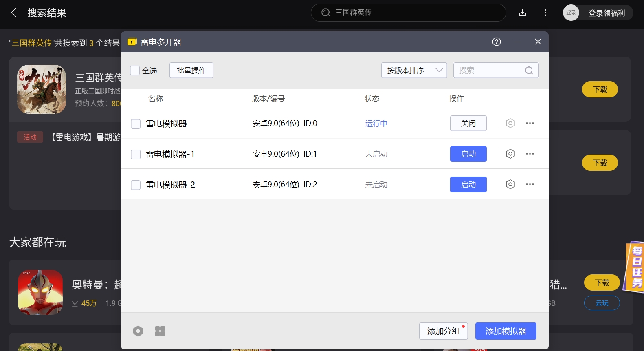Click 活动 tag in store results
The height and width of the screenshot is (351, 644).
30,137
